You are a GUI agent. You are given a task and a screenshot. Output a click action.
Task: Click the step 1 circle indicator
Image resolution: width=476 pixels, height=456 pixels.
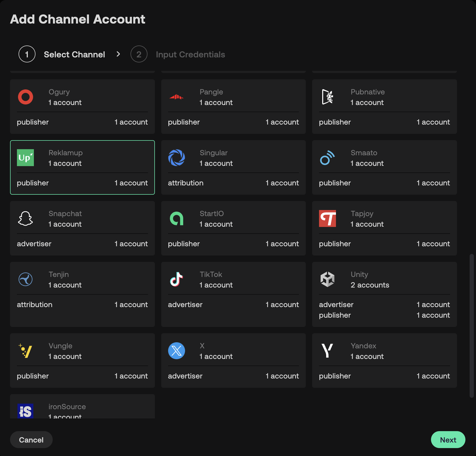point(27,54)
